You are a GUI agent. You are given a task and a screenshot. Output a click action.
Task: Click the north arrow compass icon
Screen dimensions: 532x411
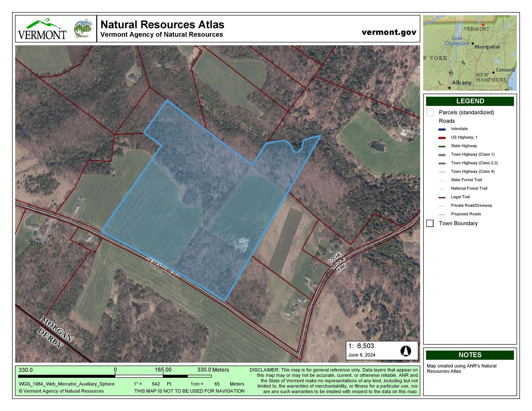[x=406, y=351]
